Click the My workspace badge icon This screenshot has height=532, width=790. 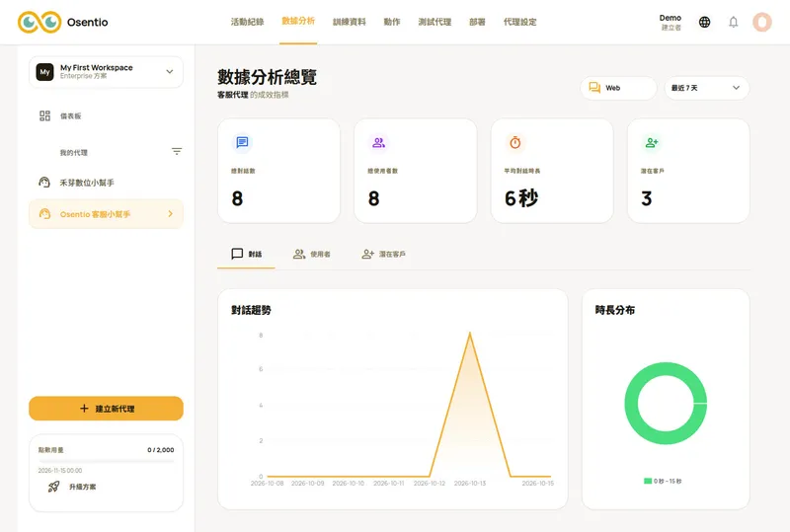pyautogui.click(x=44, y=72)
